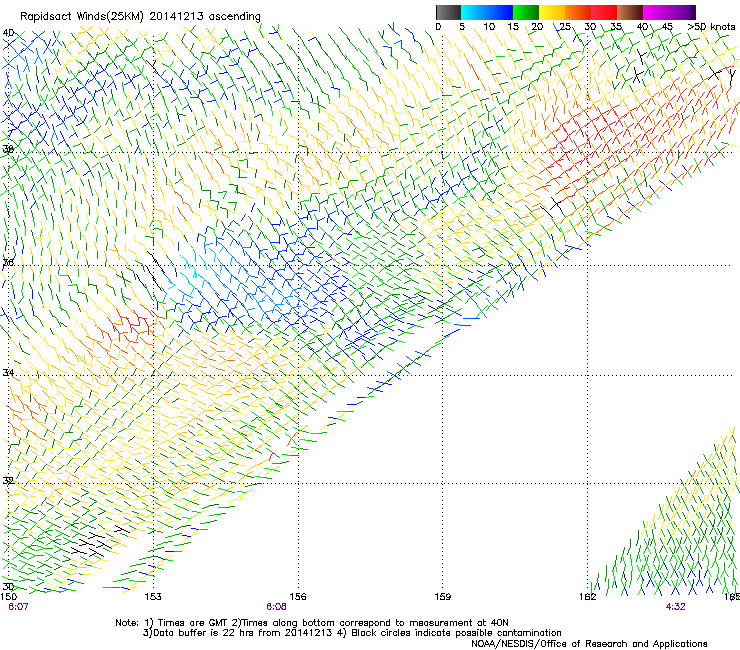Click the purple time stamp 4:32

tap(675, 607)
